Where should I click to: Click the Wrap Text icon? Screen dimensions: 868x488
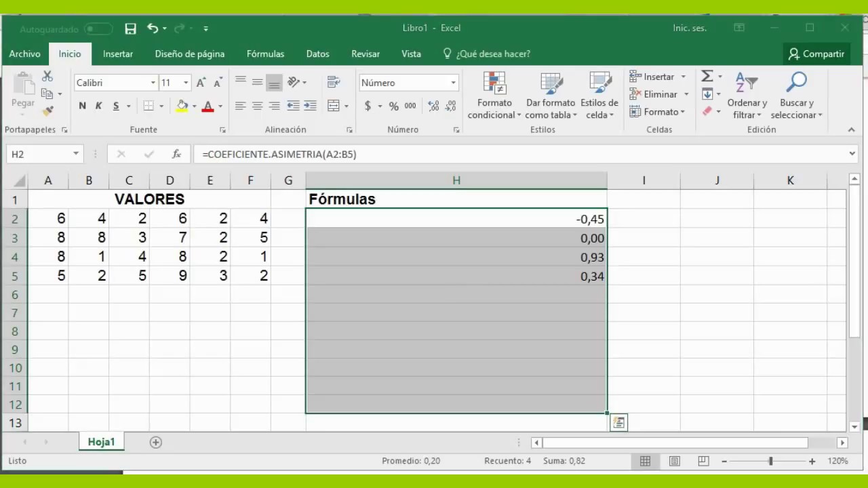pyautogui.click(x=333, y=82)
